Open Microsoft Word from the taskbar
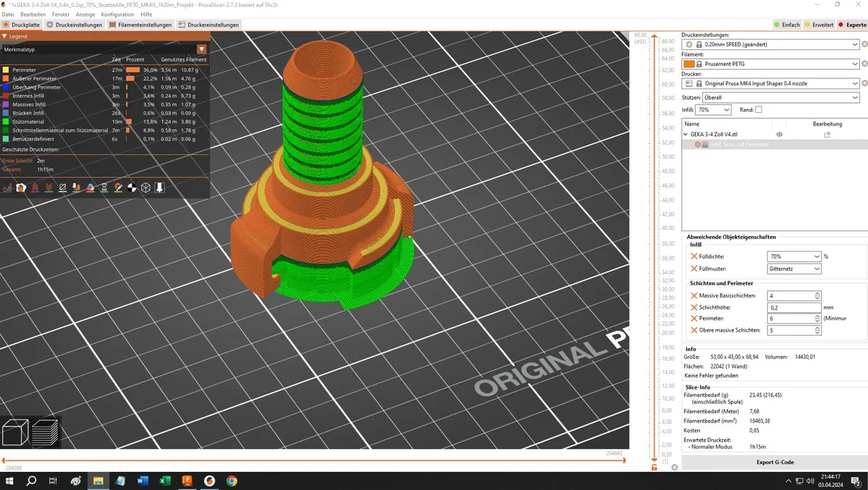868x490 pixels. [x=143, y=481]
